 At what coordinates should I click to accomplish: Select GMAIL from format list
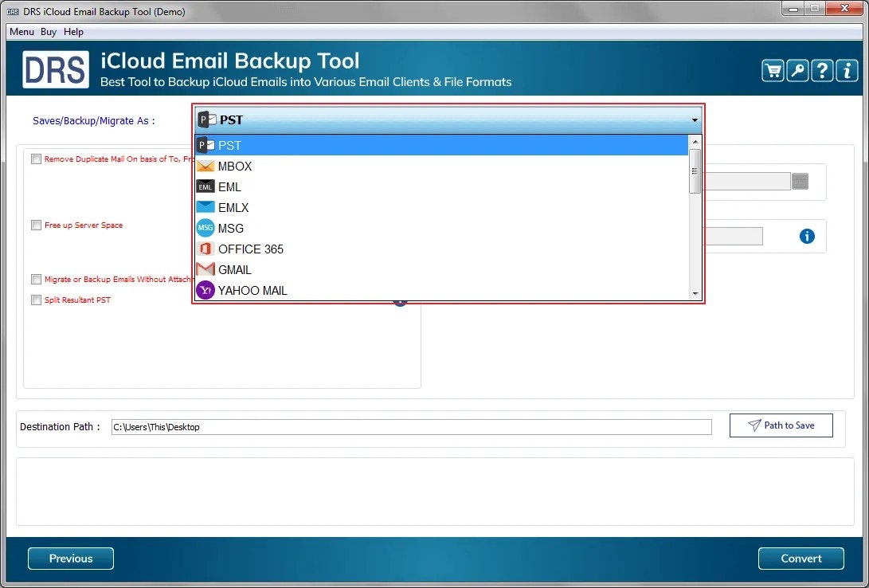click(x=441, y=270)
